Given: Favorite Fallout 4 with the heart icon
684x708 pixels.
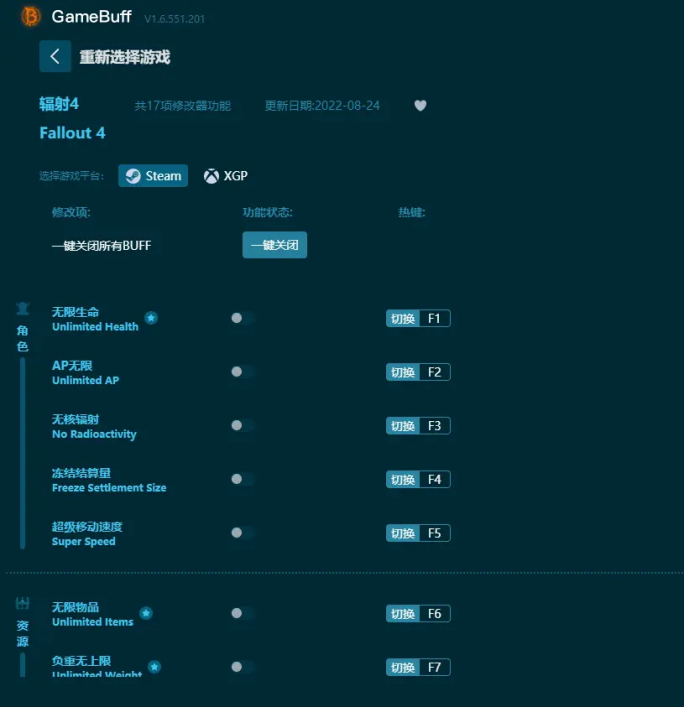Looking at the screenshot, I should 420,105.
